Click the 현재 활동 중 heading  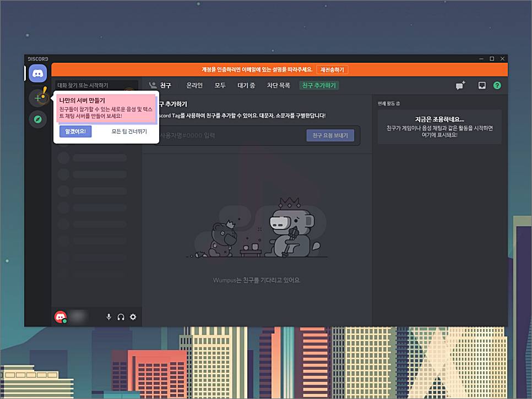click(x=389, y=103)
